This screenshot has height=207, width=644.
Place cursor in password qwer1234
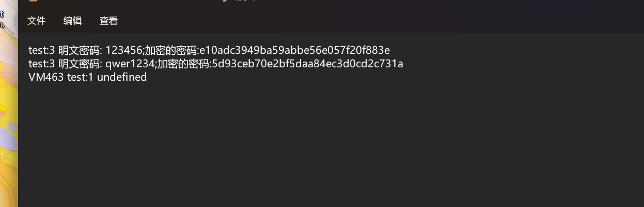click(x=129, y=64)
